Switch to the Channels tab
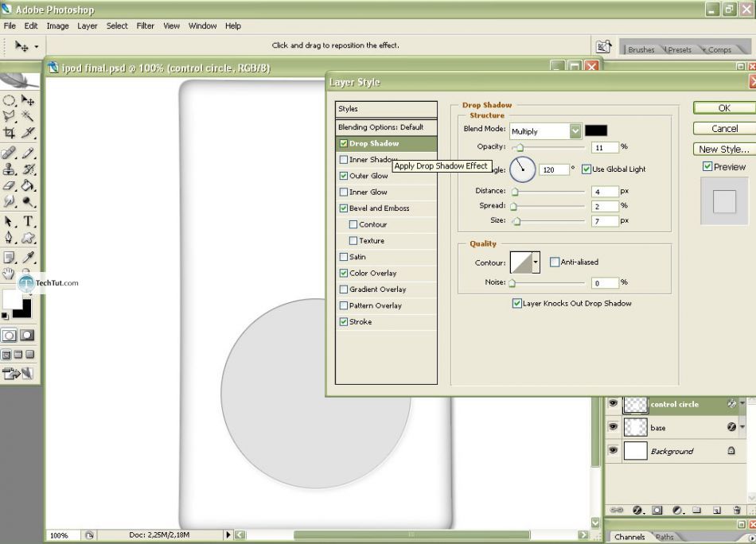The height and width of the screenshot is (544, 756). point(629,537)
